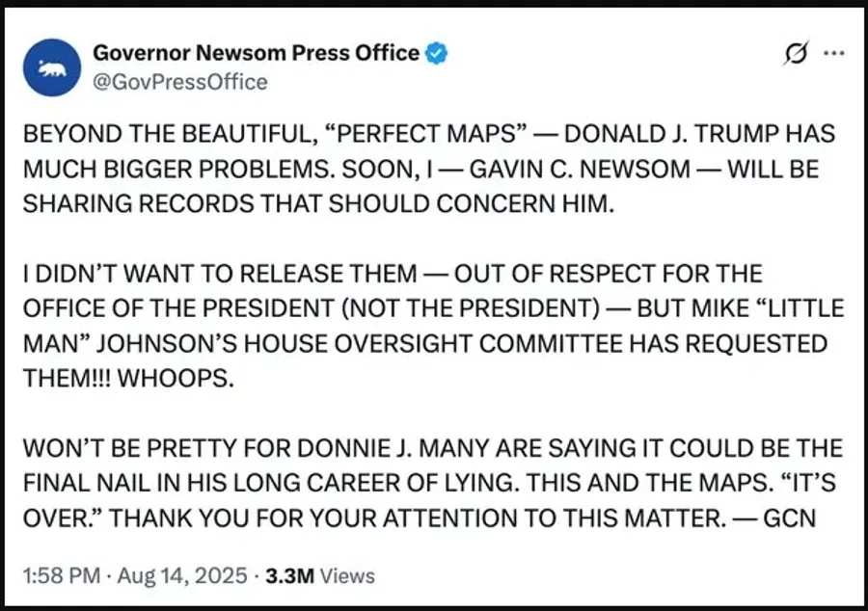Open the Governor Newsom Press Office avatar
Image resolution: width=868 pixels, height=611 pixels.
pyautogui.click(x=51, y=67)
